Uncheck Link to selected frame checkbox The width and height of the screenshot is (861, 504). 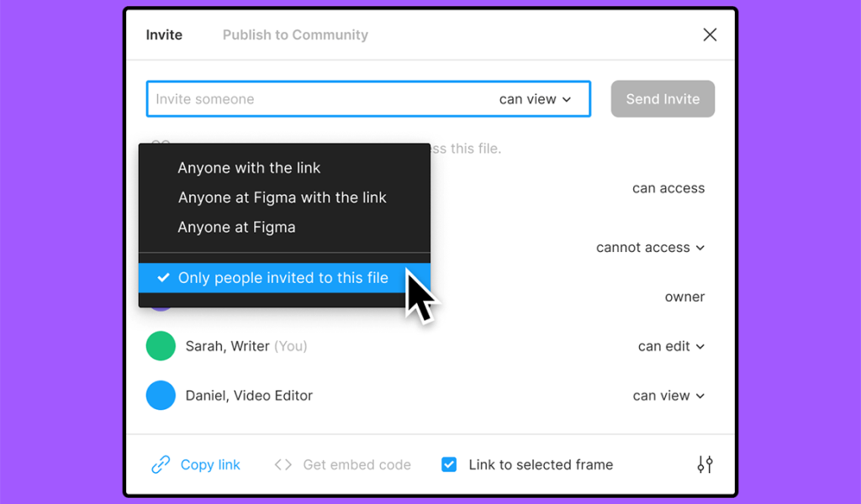click(x=449, y=465)
